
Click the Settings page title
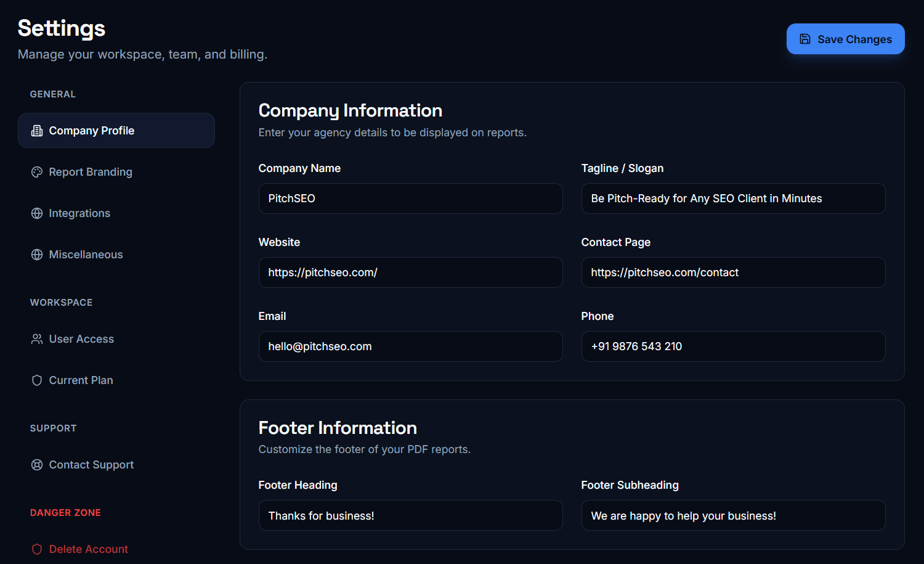62,28
